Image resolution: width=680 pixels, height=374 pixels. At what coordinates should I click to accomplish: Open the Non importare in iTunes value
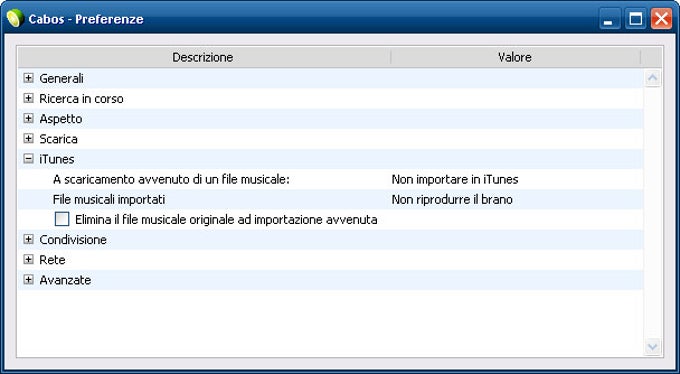[x=455, y=179]
